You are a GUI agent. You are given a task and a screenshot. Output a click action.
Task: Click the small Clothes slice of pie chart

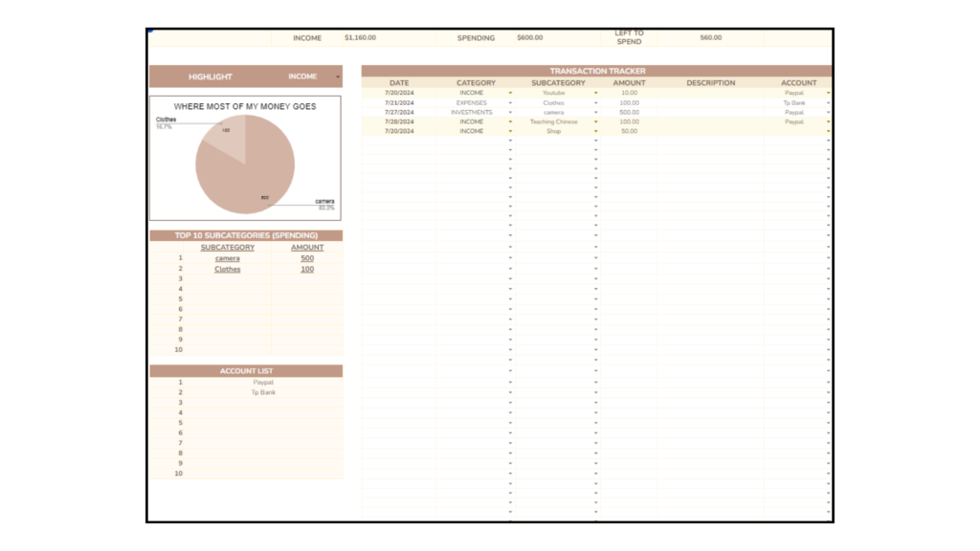pyautogui.click(x=228, y=134)
